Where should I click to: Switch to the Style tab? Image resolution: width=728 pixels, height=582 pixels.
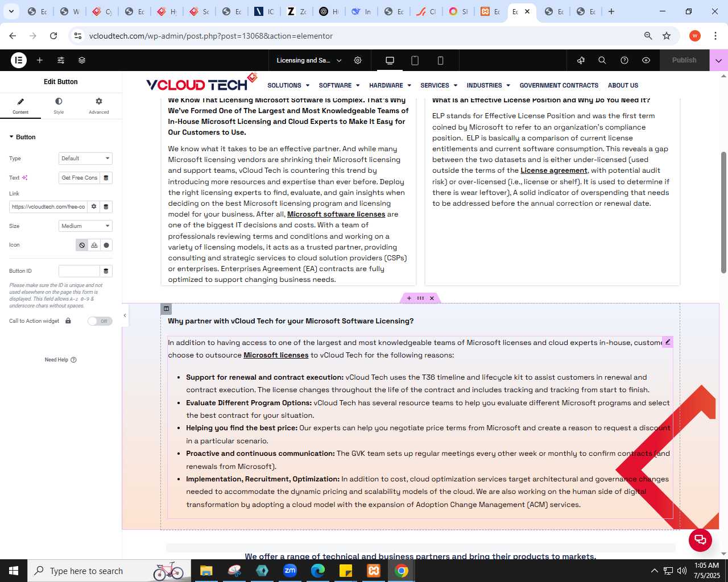59,106
